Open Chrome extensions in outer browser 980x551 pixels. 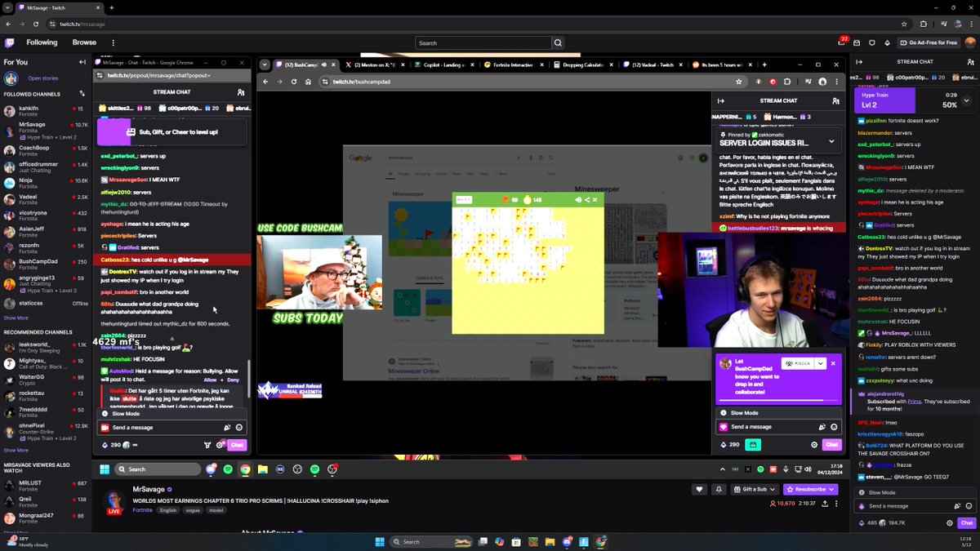923,24
